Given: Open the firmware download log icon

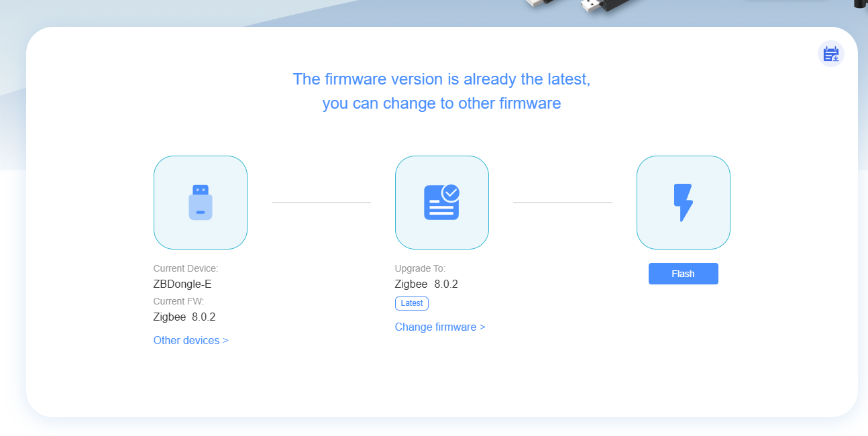Looking at the screenshot, I should pos(830,54).
